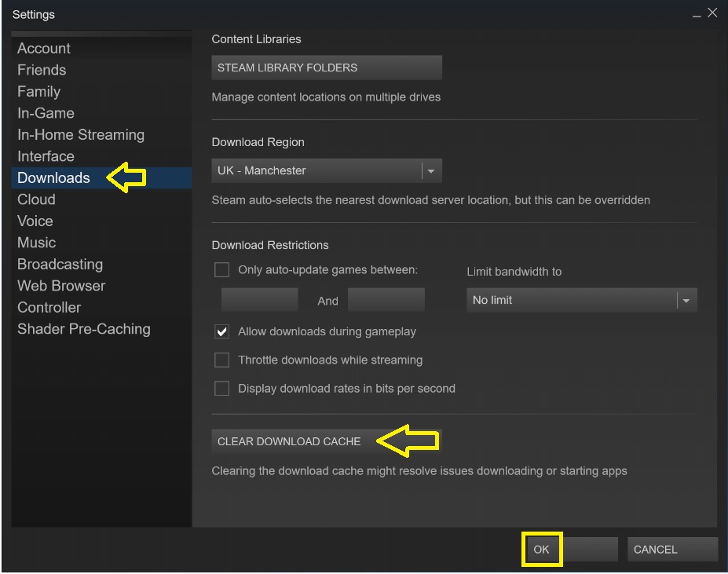Confirm settings with the OK button
Screen dimensions: 728x574
tap(542, 549)
